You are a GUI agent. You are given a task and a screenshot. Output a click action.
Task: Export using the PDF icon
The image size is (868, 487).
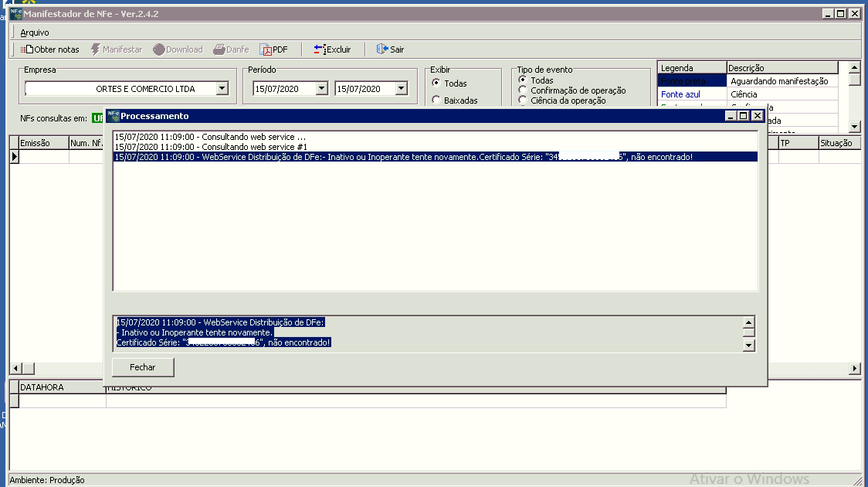266,49
